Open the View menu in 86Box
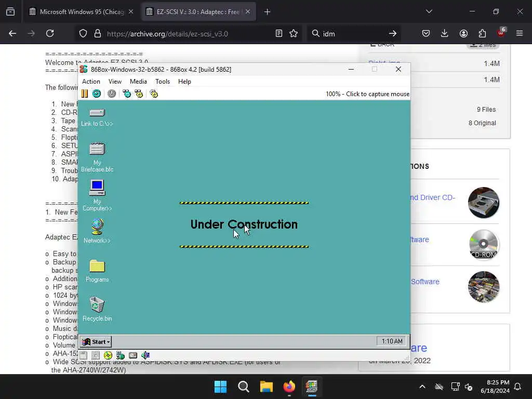 click(x=115, y=82)
